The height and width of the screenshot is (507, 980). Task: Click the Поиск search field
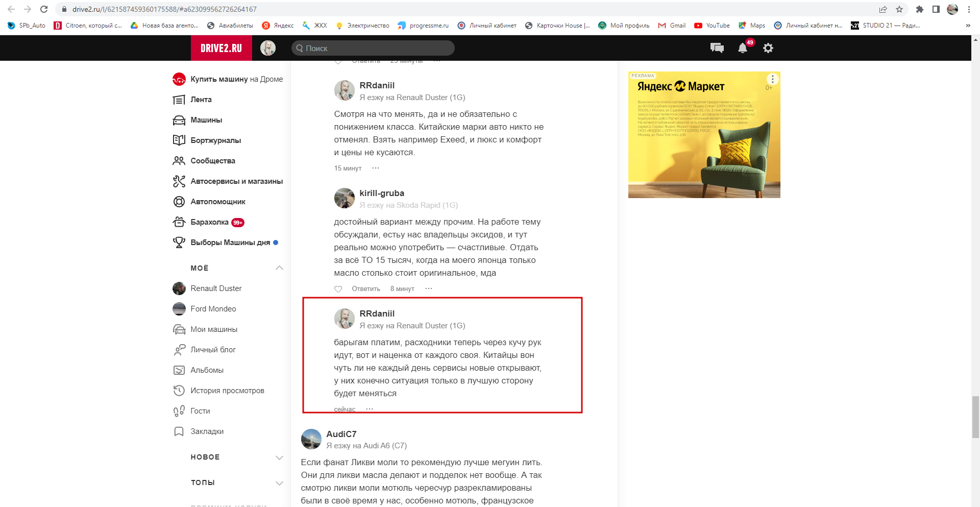[x=373, y=48]
